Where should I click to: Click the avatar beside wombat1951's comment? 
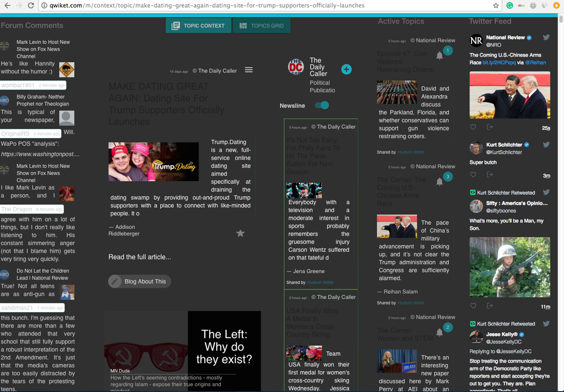pos(67,70)
